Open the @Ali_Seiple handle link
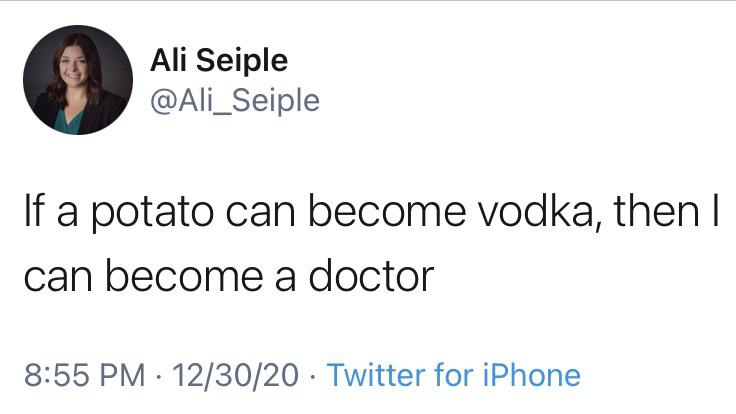The height and width of the screenshot is (414, 736). coord(234,100)
